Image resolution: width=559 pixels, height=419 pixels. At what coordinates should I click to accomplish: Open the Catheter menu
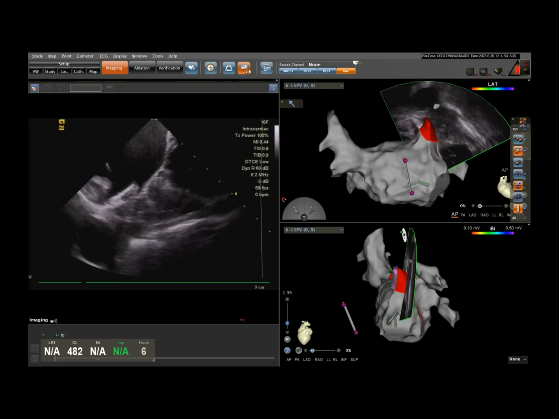coord(85,56)
